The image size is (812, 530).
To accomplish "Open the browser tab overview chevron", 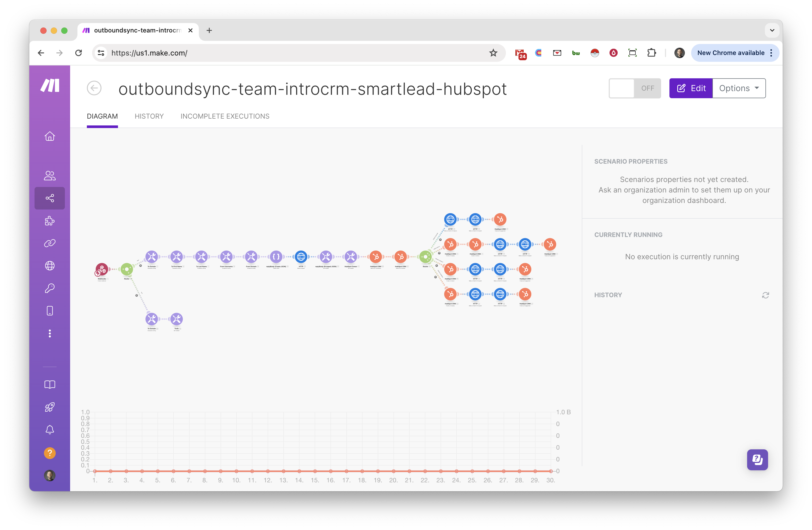I will 772,30.
